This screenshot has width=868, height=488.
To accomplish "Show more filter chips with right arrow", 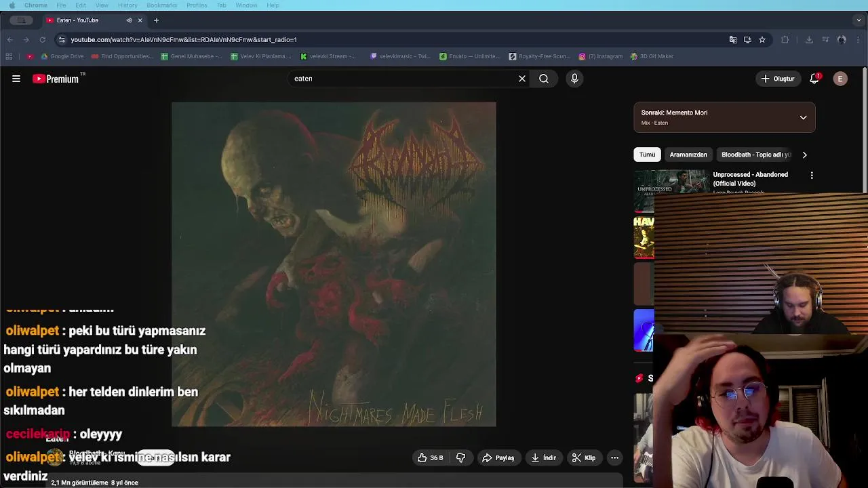I will [805, 155].
